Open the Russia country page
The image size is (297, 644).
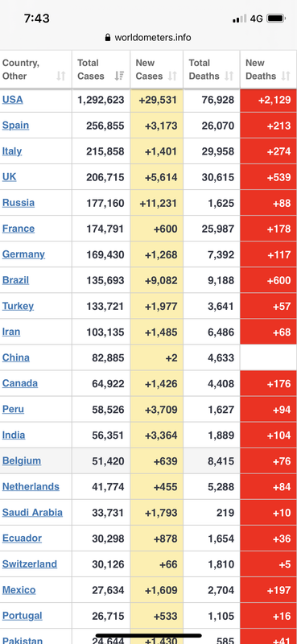pos(19,203)
